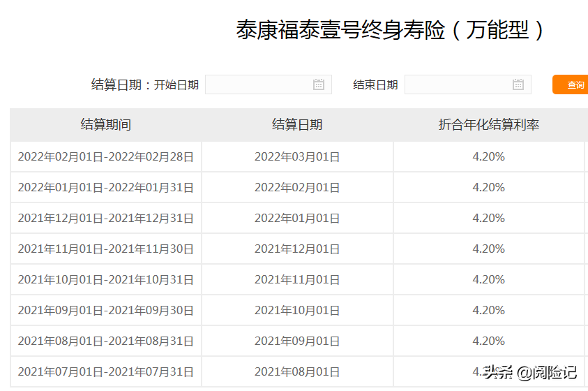The width and height of the screenshot is (588, 391).
Task: Select the 4.20% rate for 2022年01月01日
Action: click(x=489, y=218)
